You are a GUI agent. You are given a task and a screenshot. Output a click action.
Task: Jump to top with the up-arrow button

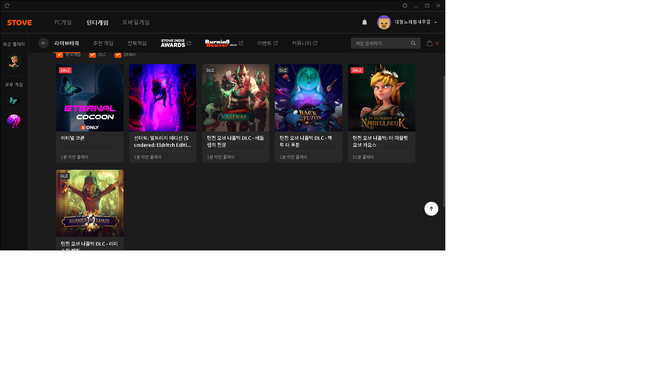point(431,208)
